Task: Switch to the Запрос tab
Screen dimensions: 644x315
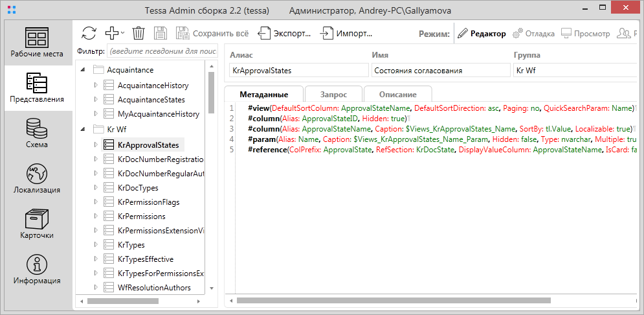Action: pos(333,94)
